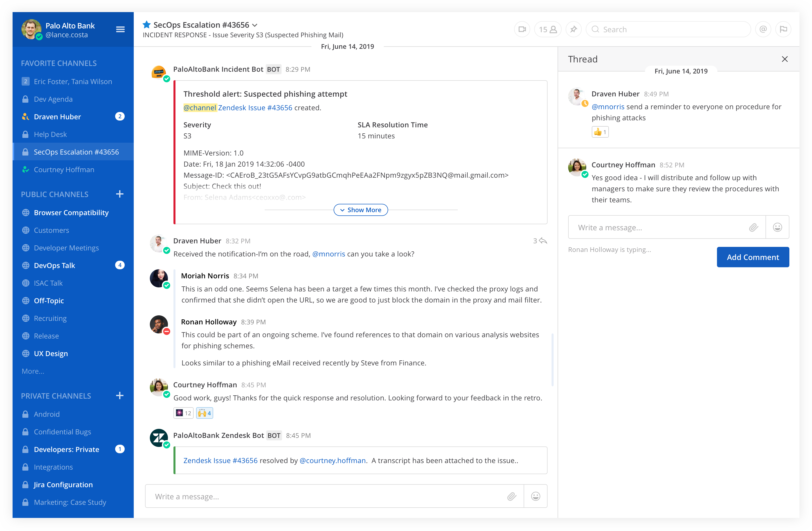The width and height of the screenshot is (812, 531).
Task: Click the emoji icon in the Thread reply box
Action: [x=777, y=227]
